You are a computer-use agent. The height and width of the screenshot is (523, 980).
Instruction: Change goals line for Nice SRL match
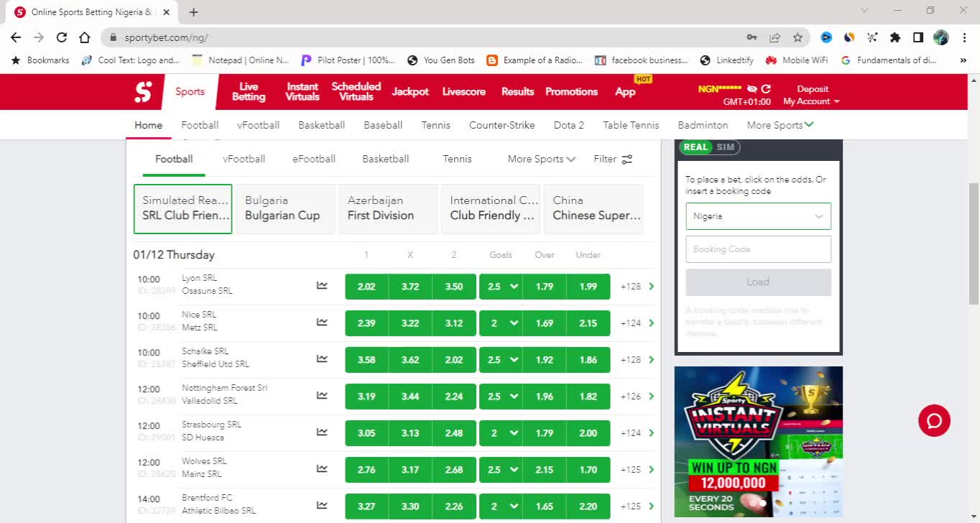(501, 323)
